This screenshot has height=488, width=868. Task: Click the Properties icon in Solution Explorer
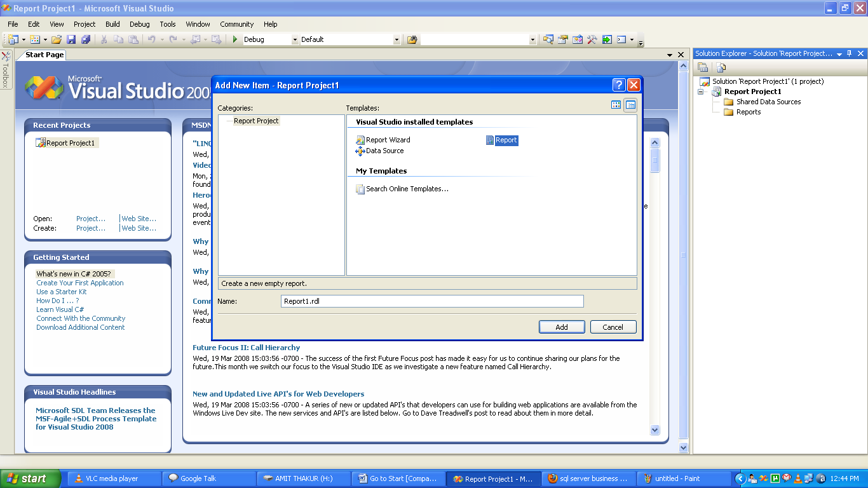[x=703, y=67]
